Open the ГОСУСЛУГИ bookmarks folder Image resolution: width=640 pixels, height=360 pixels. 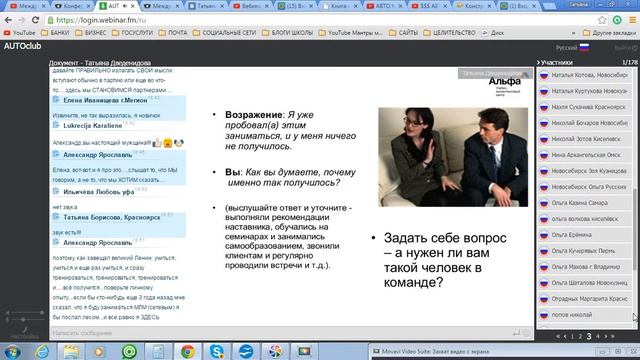(x=132, y=33)
